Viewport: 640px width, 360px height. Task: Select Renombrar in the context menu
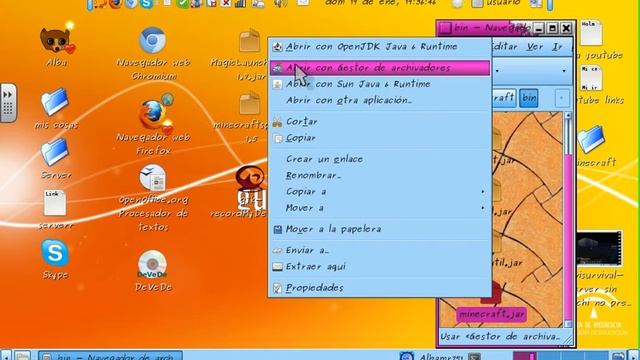pyautogui.click(x=380, y=176)
